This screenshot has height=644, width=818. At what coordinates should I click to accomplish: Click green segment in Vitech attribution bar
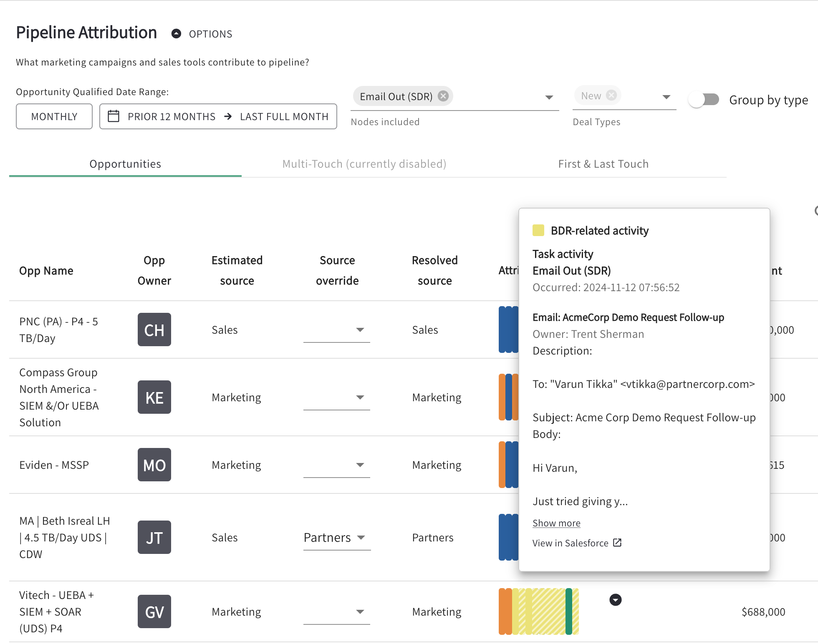click(568, 611)
